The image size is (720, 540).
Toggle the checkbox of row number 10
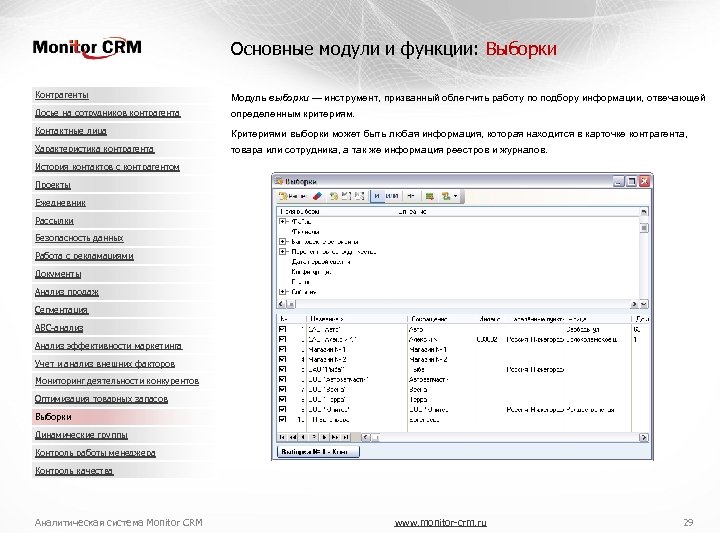282,419
